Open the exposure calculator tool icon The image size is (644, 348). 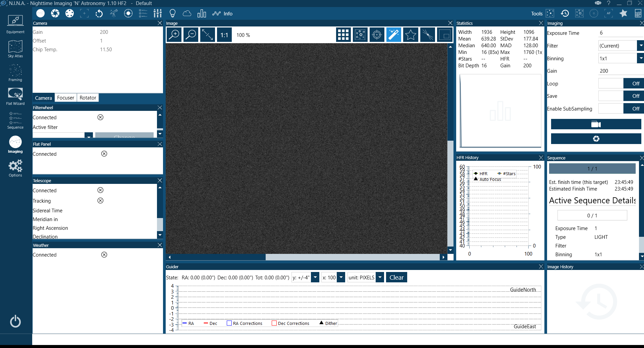tap(638, 13)
